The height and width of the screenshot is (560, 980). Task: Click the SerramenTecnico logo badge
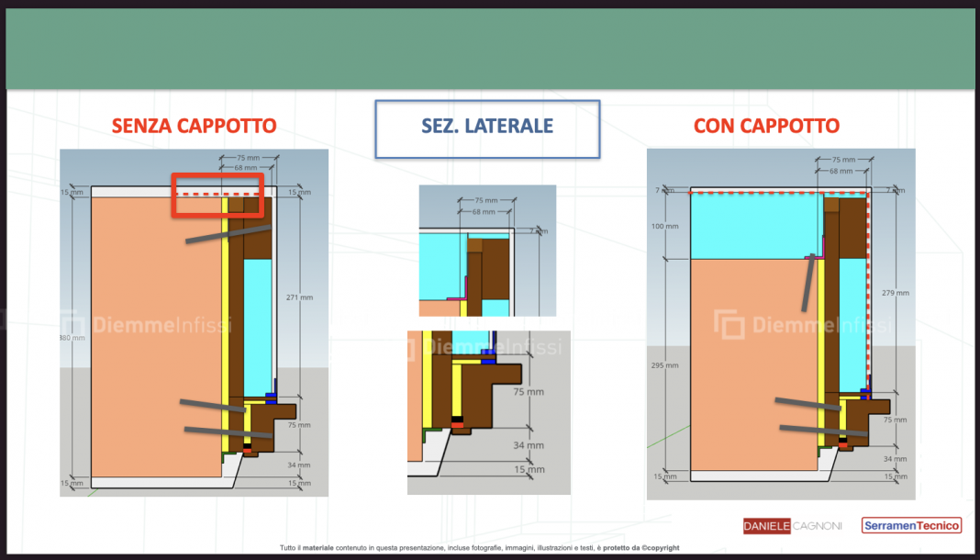(910, 526)
